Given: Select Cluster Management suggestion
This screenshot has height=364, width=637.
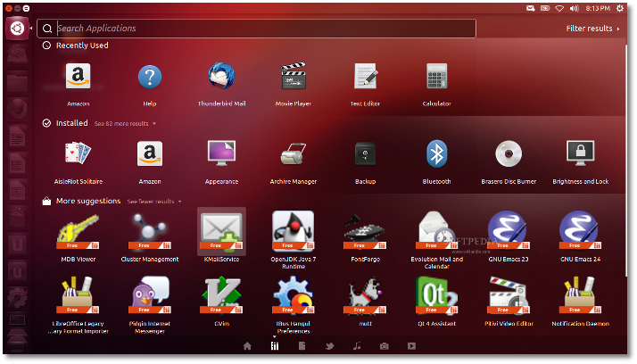Looking at the screenshot, I should pos(150,231).
